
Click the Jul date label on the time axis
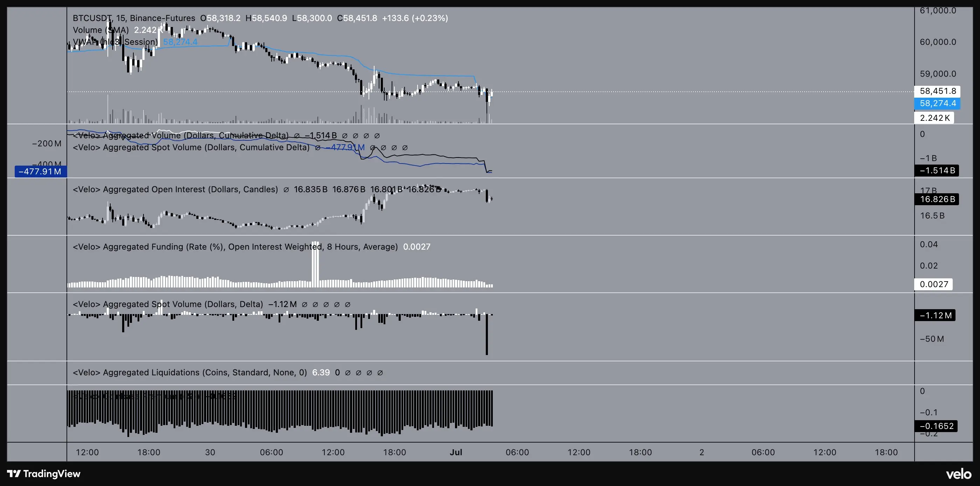[456, 452]
